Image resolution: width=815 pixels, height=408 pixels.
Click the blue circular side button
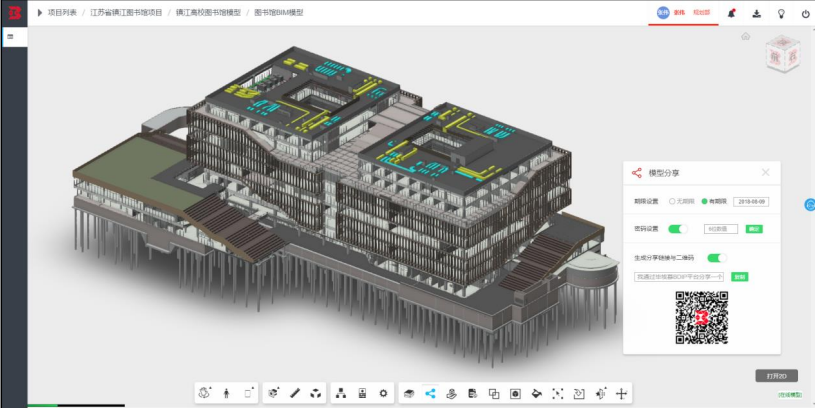(x=810, y=205)
